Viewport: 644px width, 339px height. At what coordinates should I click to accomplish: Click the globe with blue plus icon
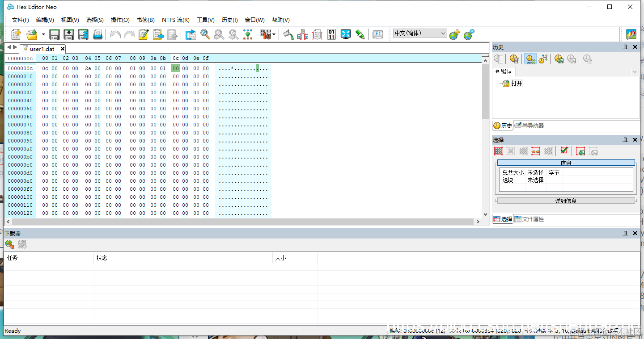[x=469, y=34]
